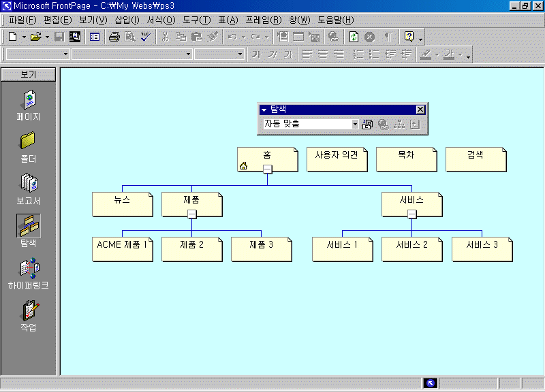Close the 탐색 floating toolbar

(420, 110)
